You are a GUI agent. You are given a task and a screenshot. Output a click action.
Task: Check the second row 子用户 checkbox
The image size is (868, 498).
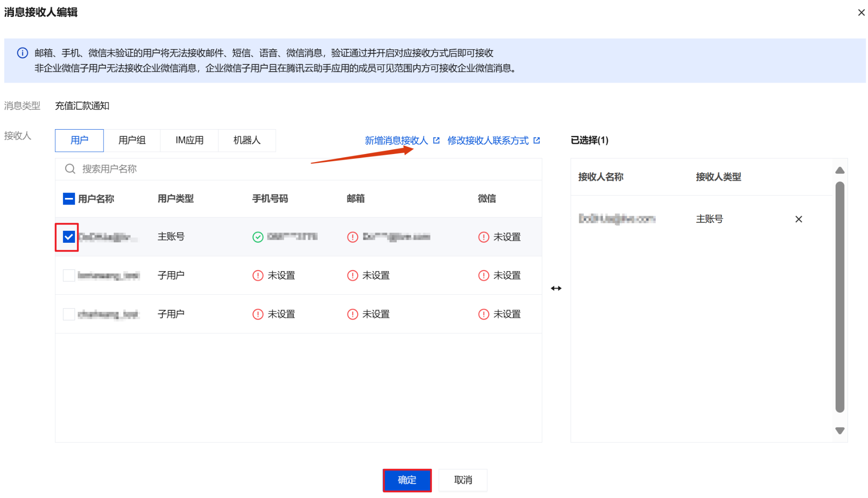pyautogui.click(x=69, y=276)
